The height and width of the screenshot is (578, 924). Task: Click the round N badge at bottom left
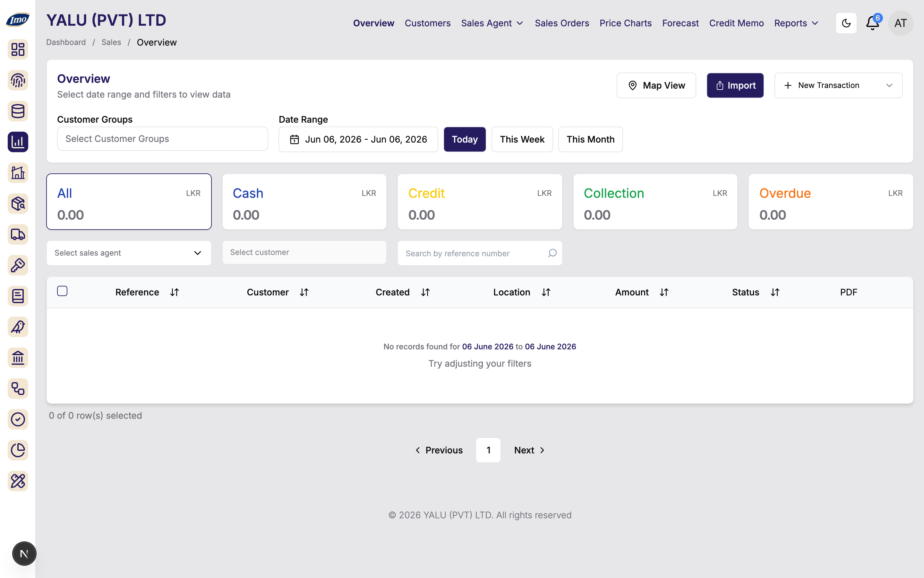(24, 554)
